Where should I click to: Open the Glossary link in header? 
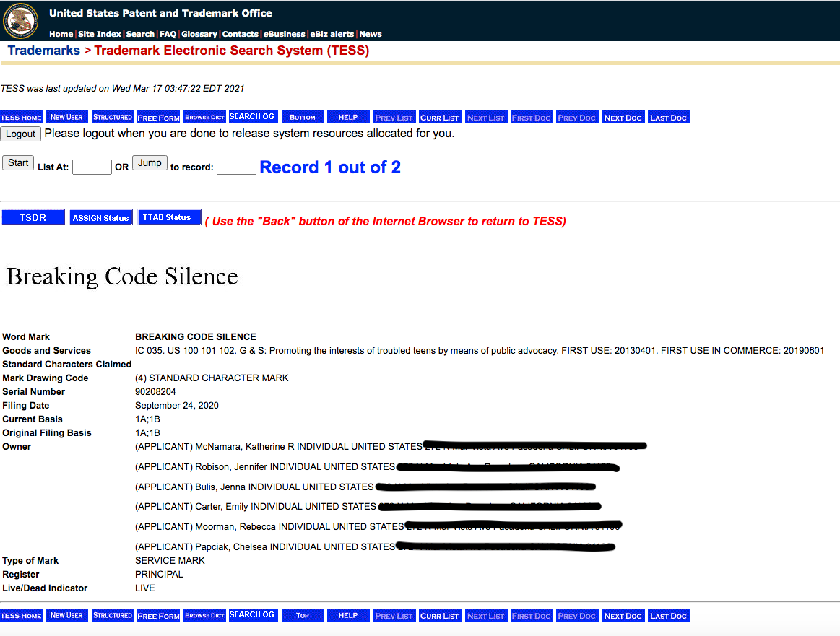pos(199,34)
